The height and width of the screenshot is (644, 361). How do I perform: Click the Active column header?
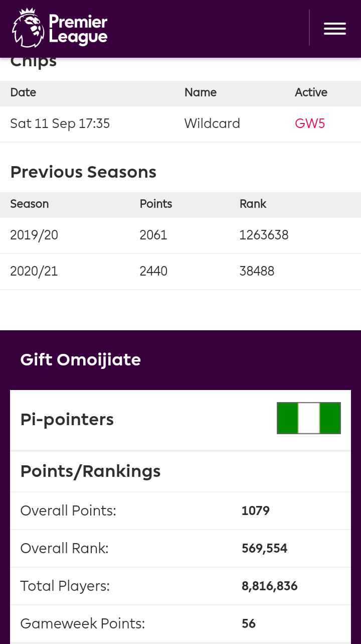[311, 92]
